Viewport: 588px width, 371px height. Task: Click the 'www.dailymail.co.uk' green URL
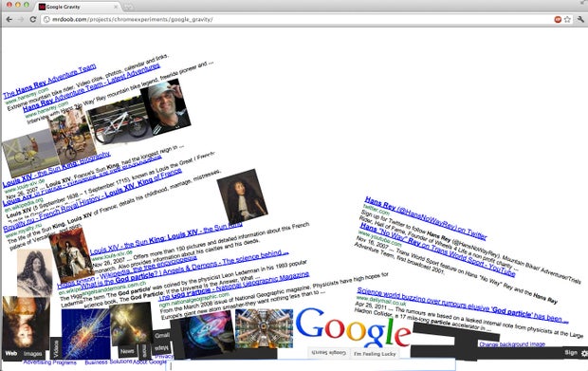tap(381, 300)
